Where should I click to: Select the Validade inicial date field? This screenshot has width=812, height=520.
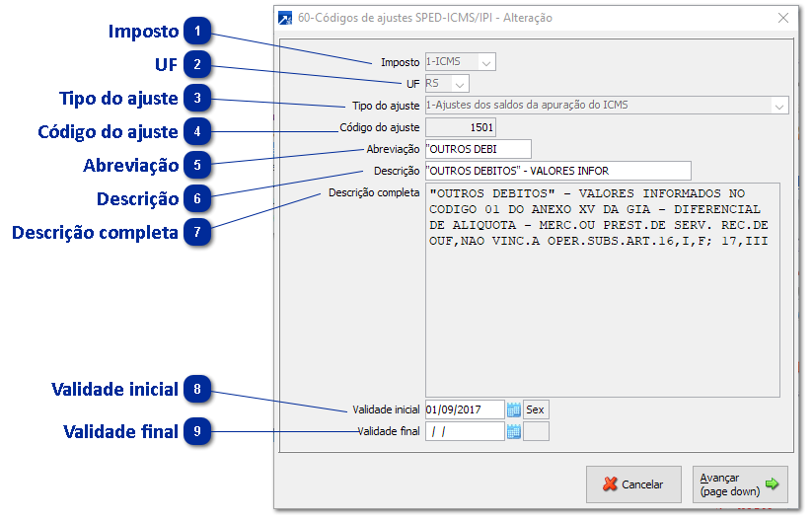coord(464,409)
